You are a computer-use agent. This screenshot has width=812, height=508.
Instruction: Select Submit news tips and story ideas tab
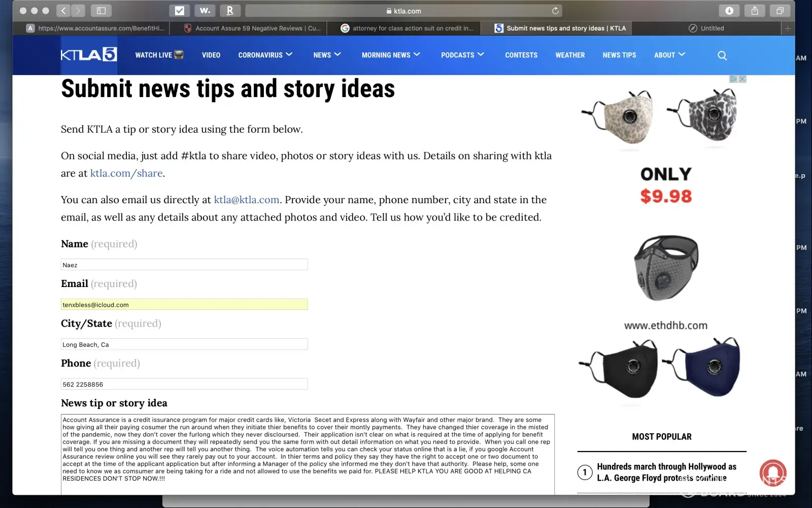point(555,28)
